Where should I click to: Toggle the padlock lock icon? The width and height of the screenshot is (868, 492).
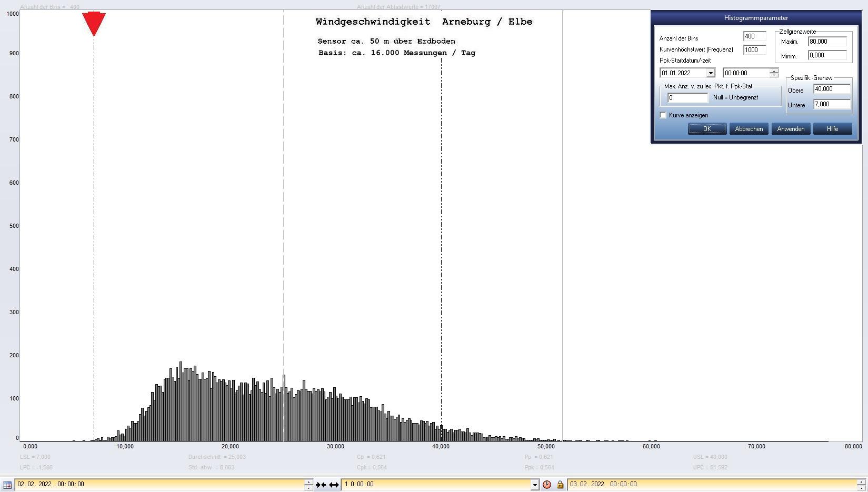click(560, 485)
